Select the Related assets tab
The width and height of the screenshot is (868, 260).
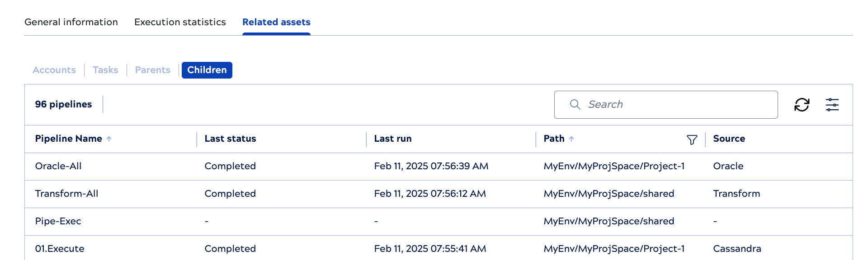pos(276,22)
